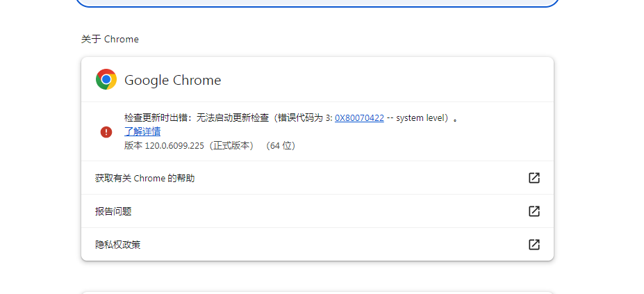Viewport: 644px width, 294px height.
Task: Click the external link icon beside 报告问题
Action: [534, 211]
